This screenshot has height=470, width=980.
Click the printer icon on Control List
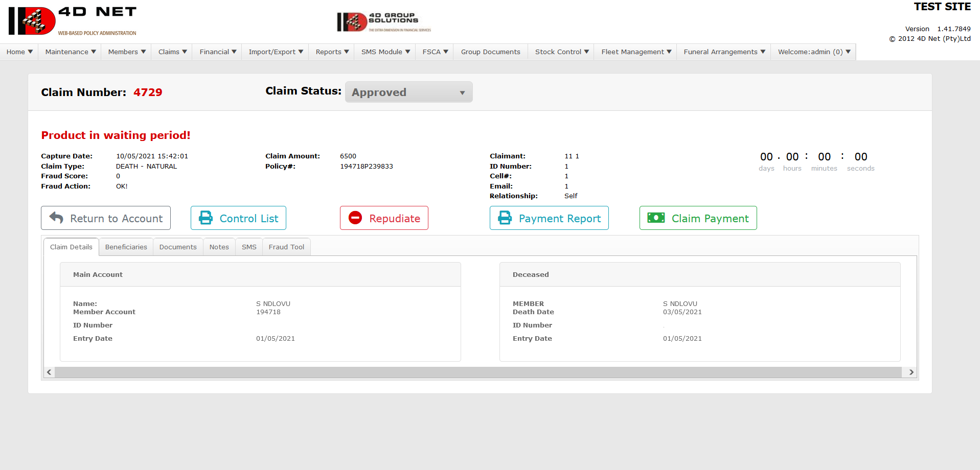[x=206, y=218]
